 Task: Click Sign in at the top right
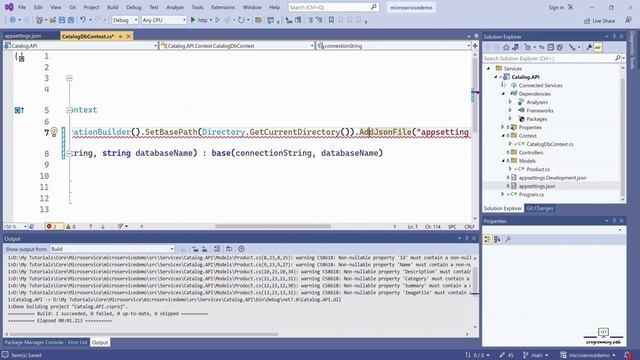pos(561,7)
